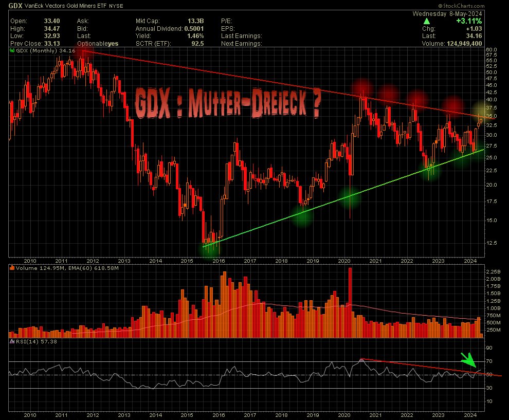Screen dimensions: 509x420
Task: Click the green ascending support trendline
Action: 343,198
